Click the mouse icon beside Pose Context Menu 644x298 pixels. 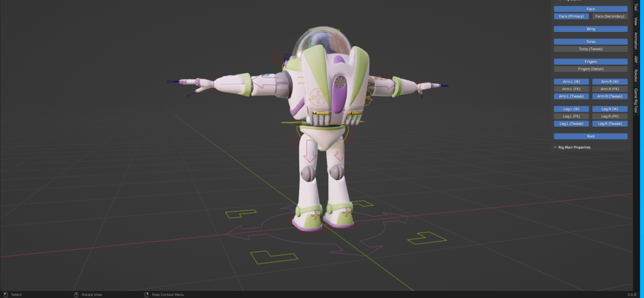pyautogui.click(x=147, y=295)
